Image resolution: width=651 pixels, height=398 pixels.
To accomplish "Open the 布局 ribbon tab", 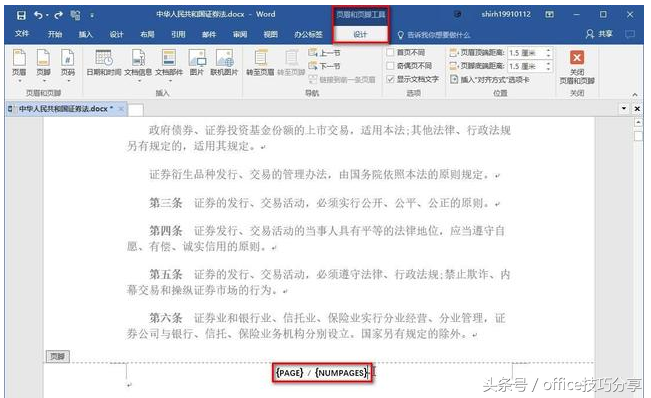I will (147, 34).
